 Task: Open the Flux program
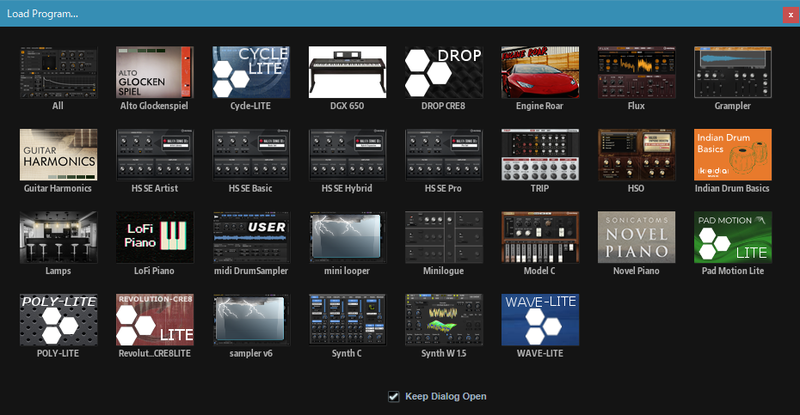[637, 72]
